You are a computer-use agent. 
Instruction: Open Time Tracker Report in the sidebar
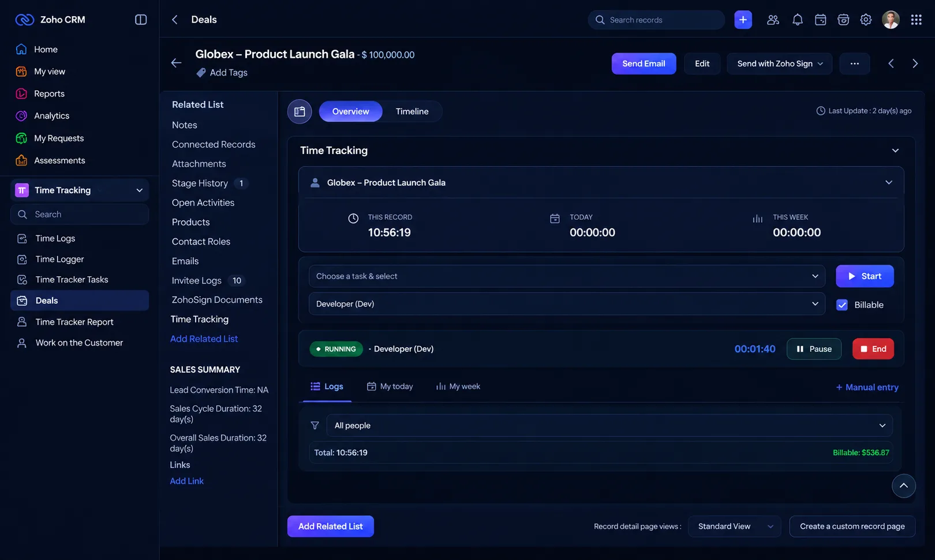coord(74,322)
